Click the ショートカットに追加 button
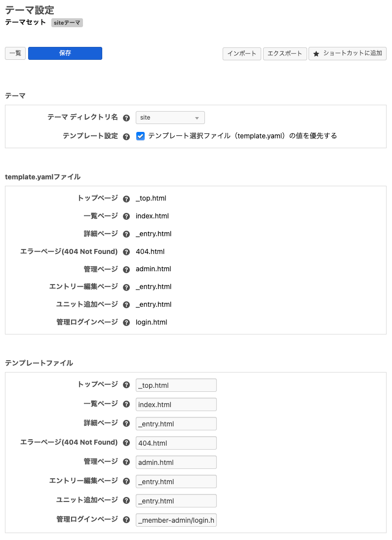This screenshot has width=392, height=540. click(x=347, y=54)
